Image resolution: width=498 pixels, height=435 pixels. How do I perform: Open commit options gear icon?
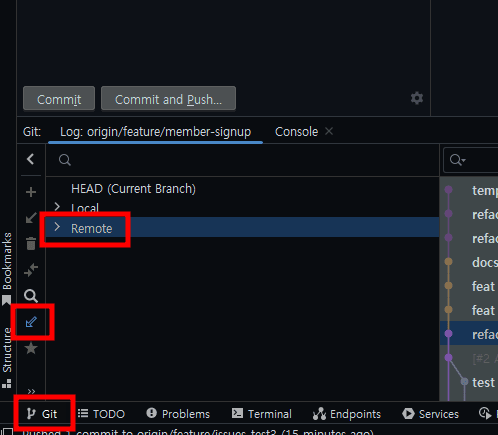coord(417,98)
